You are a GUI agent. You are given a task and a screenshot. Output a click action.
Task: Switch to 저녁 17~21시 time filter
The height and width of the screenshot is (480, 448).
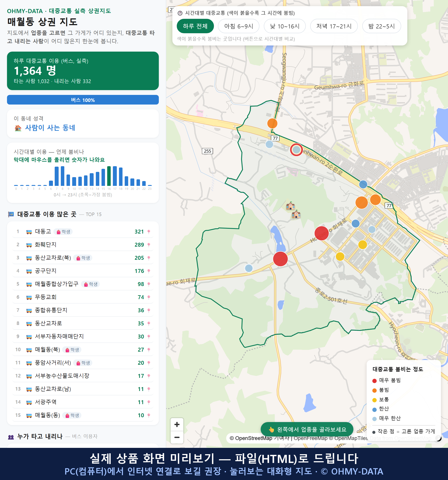tap(334, 26)
